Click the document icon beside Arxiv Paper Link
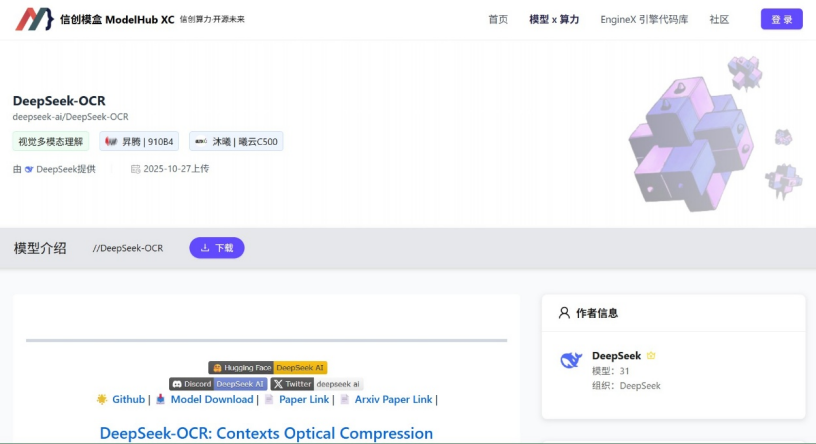816x444 pixels. click(345, 399)
